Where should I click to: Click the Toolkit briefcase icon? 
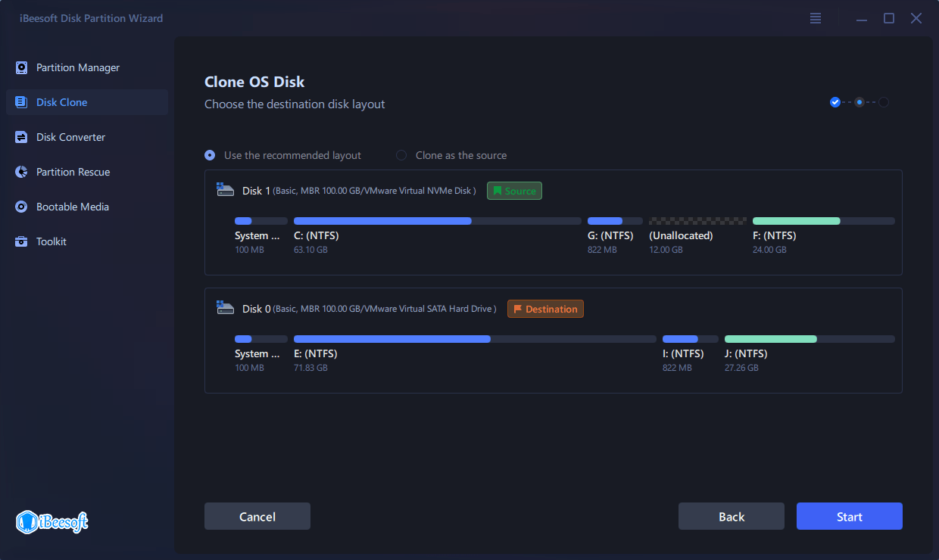21,241
